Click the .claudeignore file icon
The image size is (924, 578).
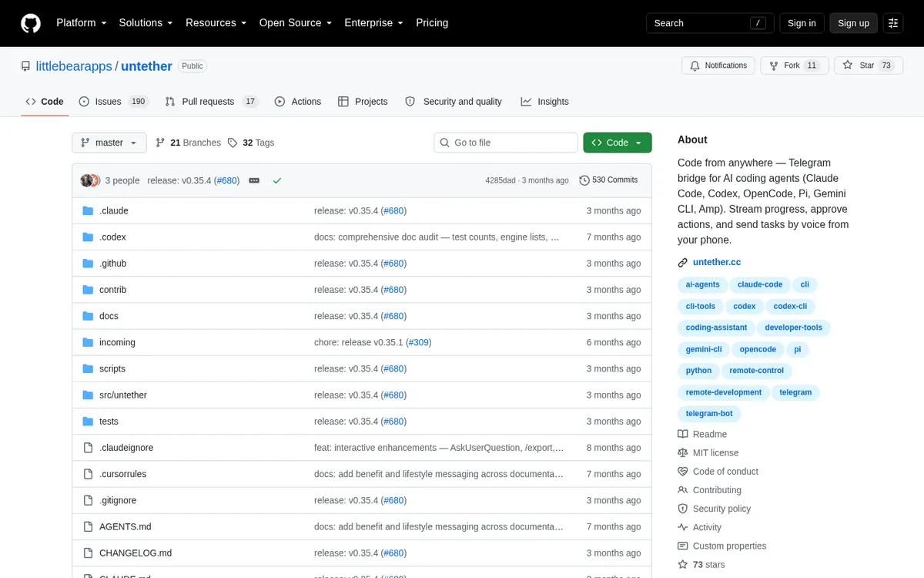(88, 448)
